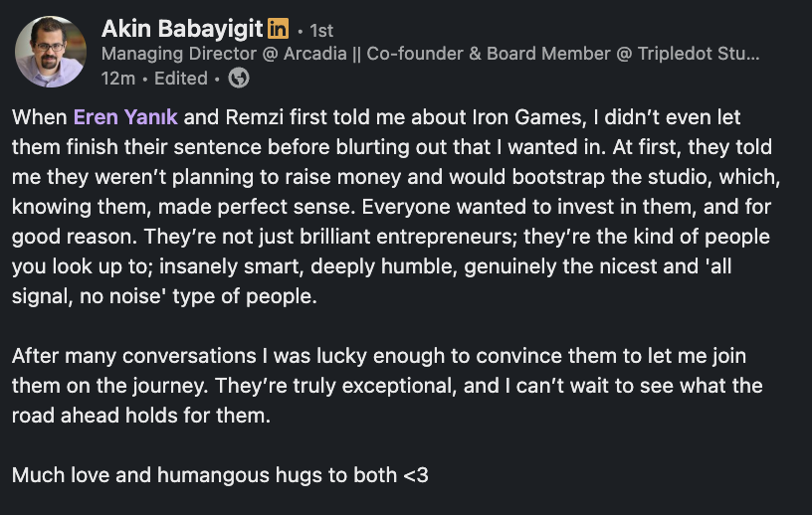Click the <3 heart at post end
The height and width of the screenshot is (515, 812).
tap(416, 475)
